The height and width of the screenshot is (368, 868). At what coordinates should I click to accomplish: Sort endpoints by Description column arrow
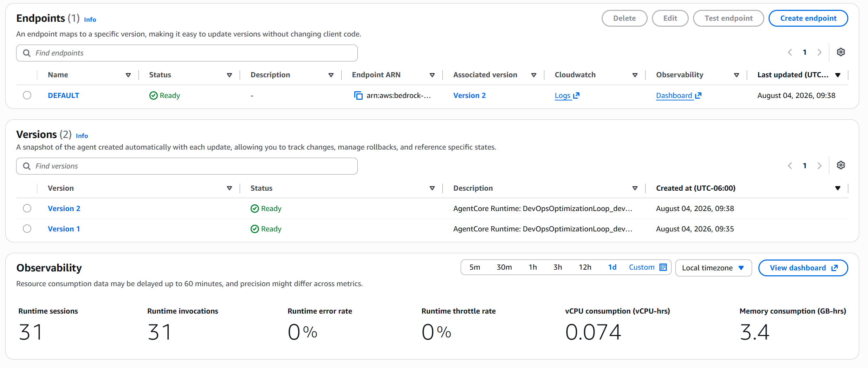pos(331,75)
